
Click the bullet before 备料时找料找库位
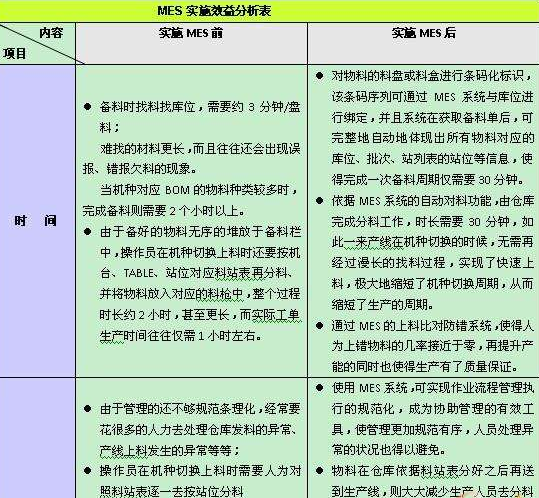pos(87,107)
